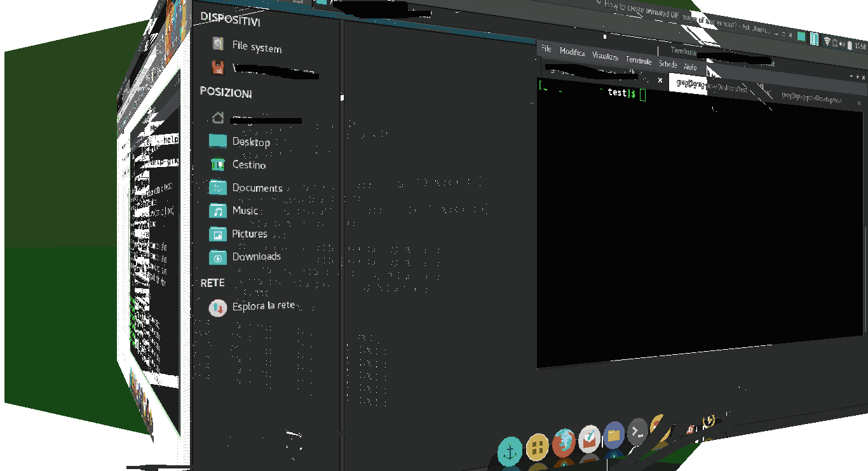This screenshot has height=471, width=868.
Task: Open Cestino trash folder
Action: click(248, 165)
